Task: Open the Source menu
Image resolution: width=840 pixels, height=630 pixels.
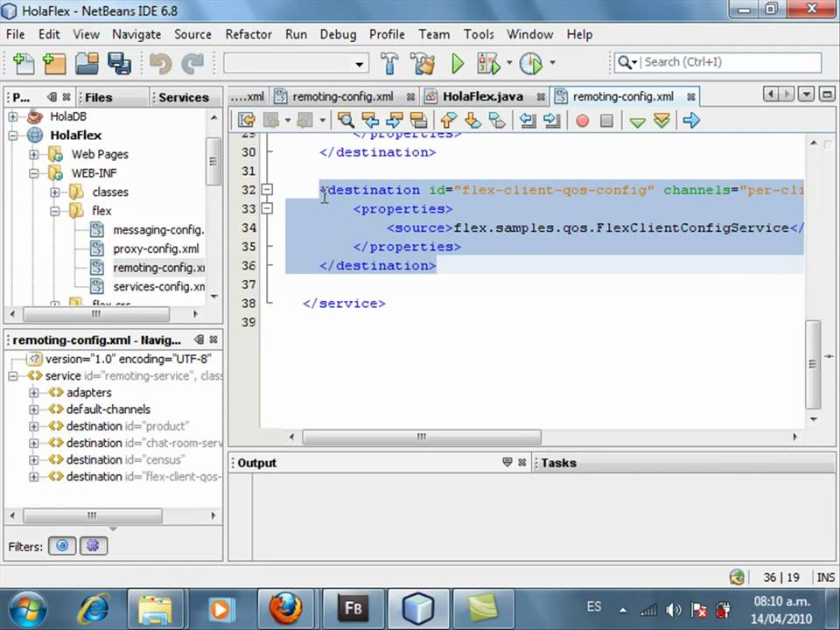Action: [x=192, y=34]
